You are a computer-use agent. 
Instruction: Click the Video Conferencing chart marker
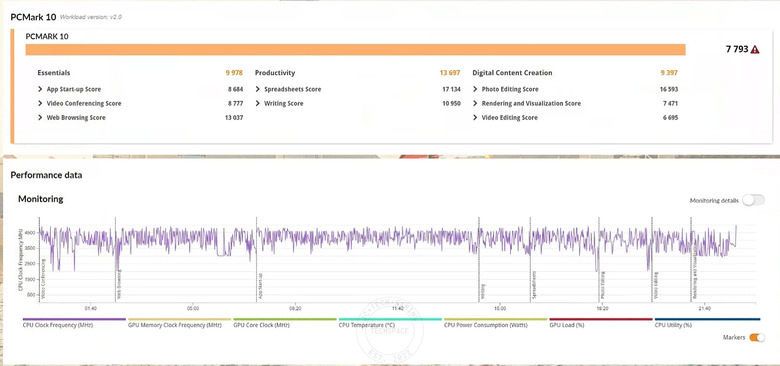43,278
